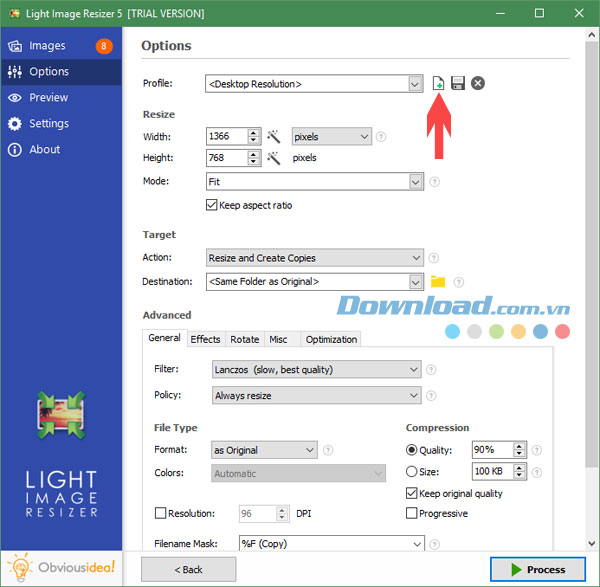This screenshot has width=600, height=587.
Task: Increase Width with the up spinner
Action: 253,133
